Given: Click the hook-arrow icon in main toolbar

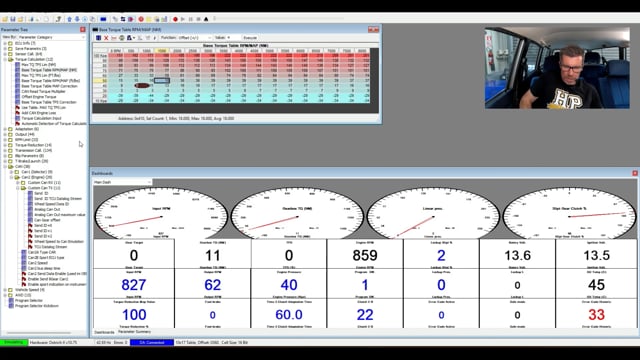Looking at the screenshot, I should [x=58, y=19].
